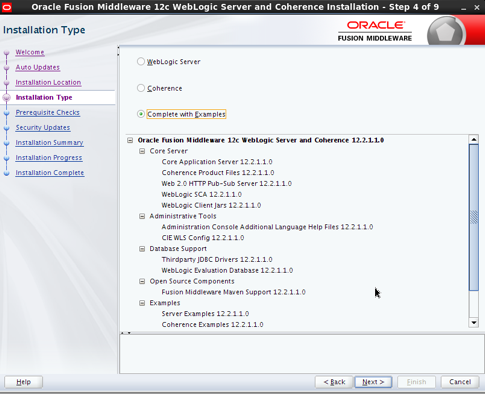
Task: Click Next to continue installation
Action: click(x=373, y=382)
